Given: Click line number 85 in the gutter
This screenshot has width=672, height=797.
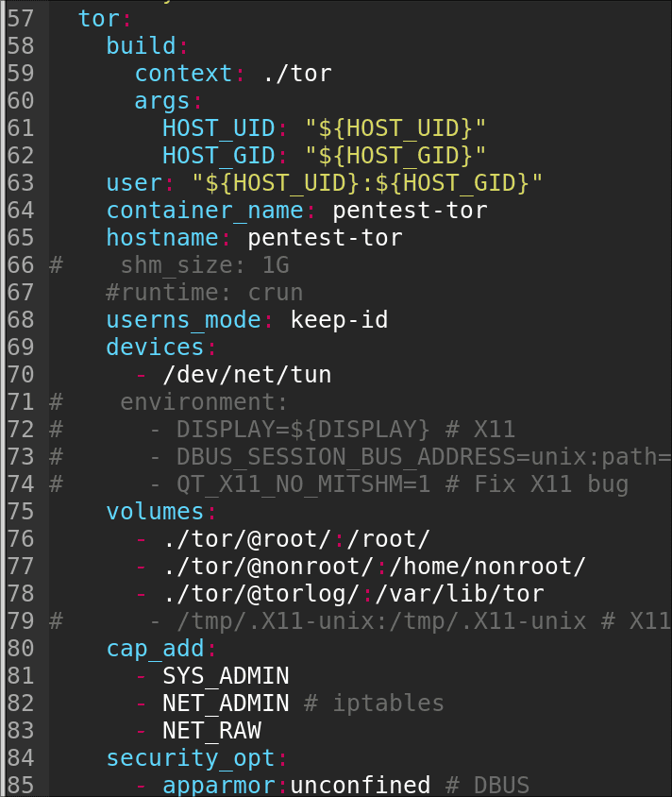Looking at the screenshot, I should 21,785.
